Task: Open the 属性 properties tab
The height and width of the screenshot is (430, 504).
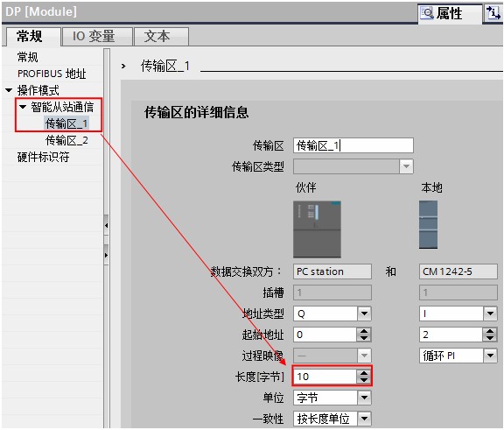Action: tap(450, 13)
